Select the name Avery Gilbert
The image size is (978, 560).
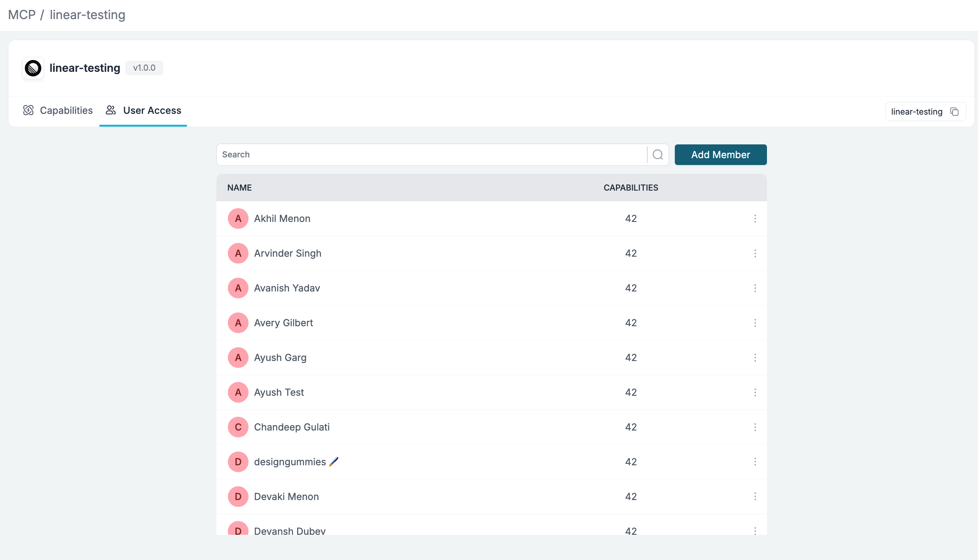pos(283,323)
